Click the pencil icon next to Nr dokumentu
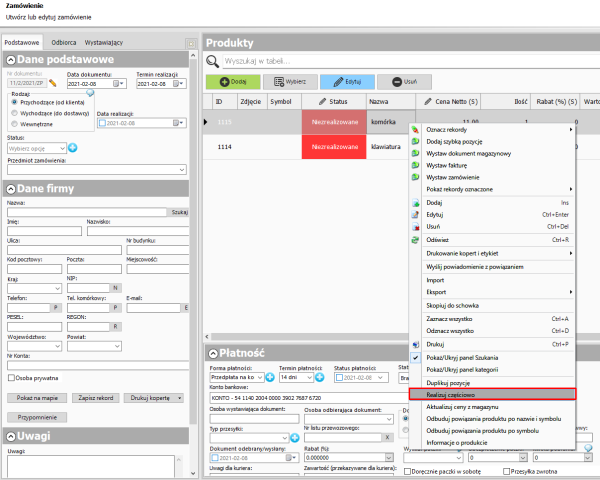The width and height of the screenshot is (600, 480). tap(52, 83)
